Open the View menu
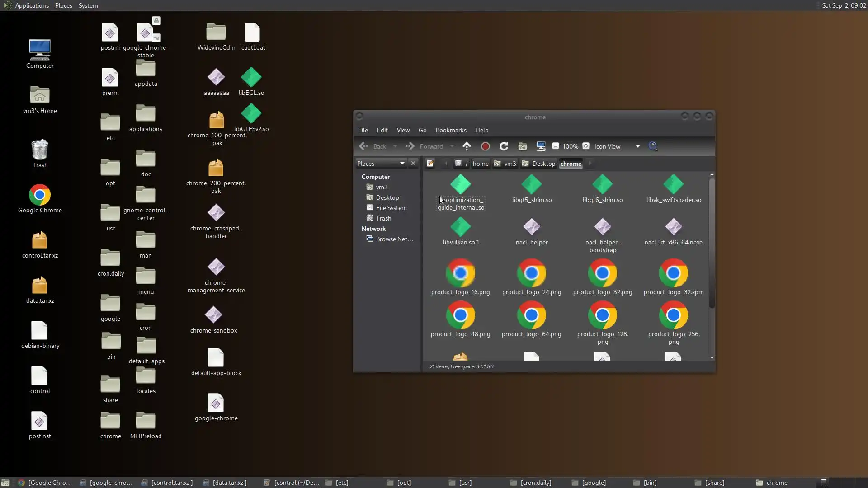The width and height of the screenshot is (868, 488). (x=403, y=130)
